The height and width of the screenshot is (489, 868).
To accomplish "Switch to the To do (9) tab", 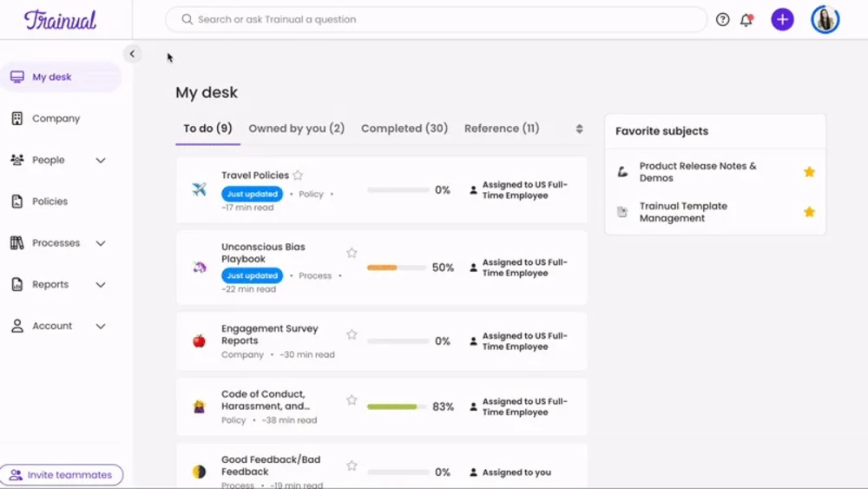I will (207, 129).
